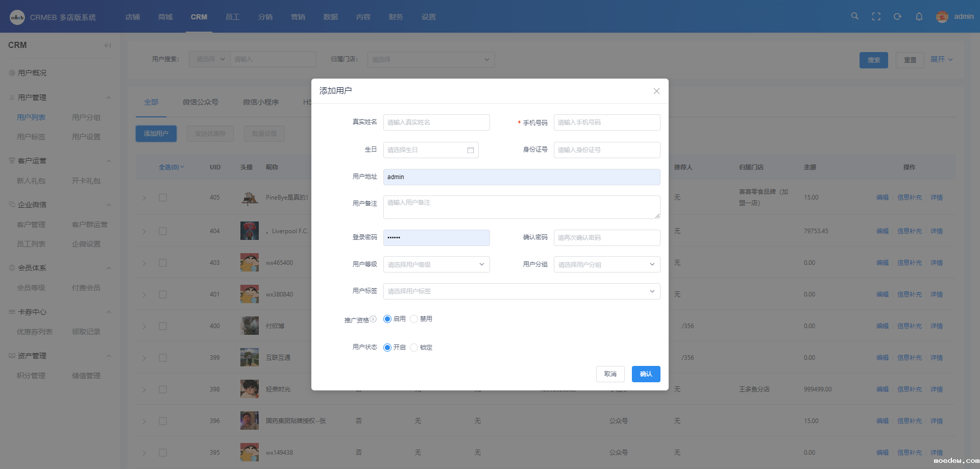Collapse the CRM sidebar with arrow icon
This screenshot has width=980, height=469.
[107, 45]
